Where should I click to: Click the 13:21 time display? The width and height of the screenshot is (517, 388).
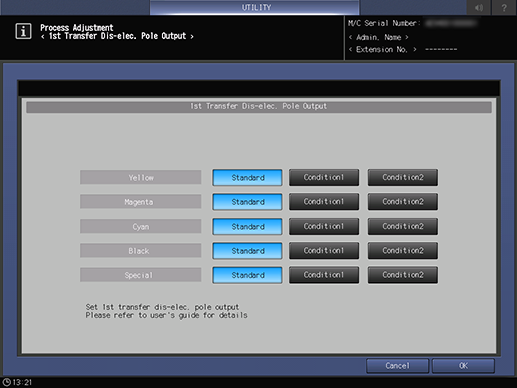pyautogui.click(x=22, y=382)
